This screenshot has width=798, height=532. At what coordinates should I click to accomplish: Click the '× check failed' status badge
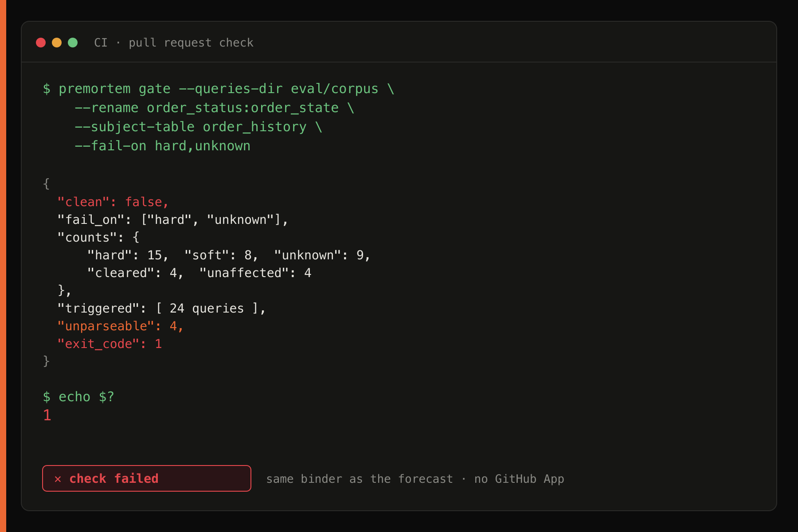pyautogui.click(x=147, y=478)
